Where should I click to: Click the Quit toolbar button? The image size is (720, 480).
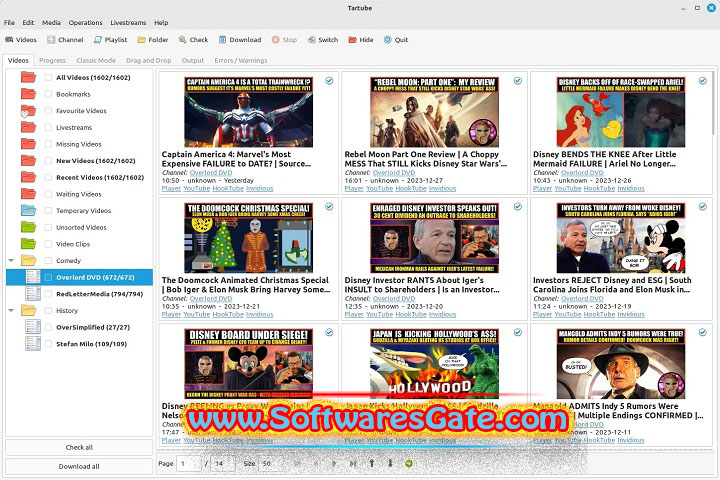[x=396, y=40]
